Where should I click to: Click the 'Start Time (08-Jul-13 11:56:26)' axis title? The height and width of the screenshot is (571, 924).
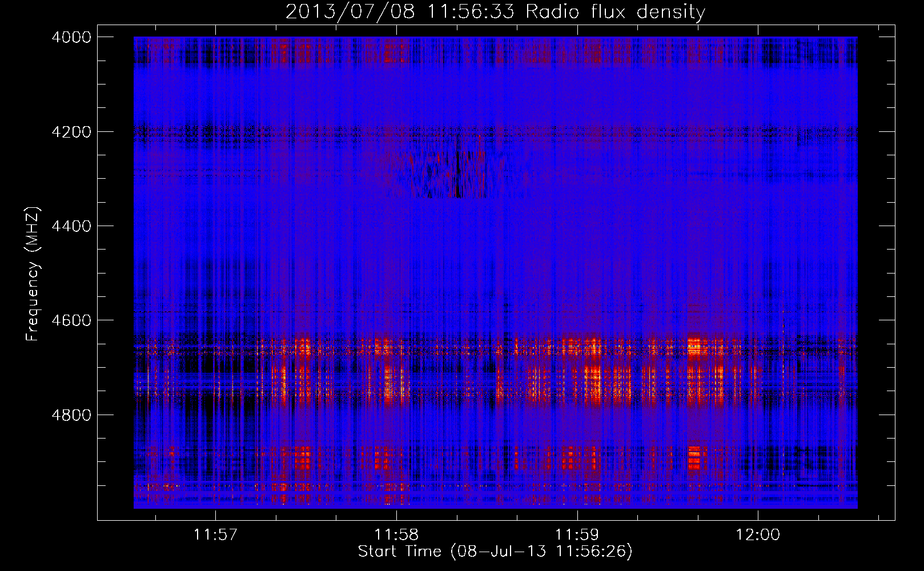coord(495,552)
